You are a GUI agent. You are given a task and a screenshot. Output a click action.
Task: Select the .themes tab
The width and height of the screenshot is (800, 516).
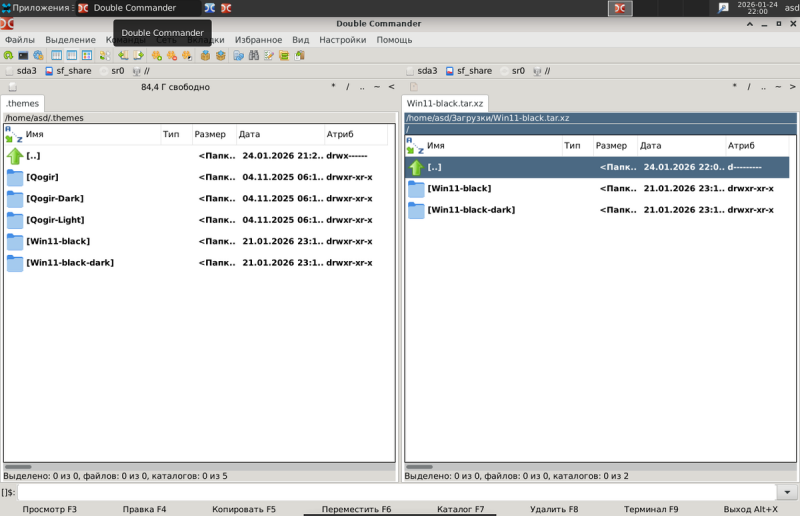pos(22,104)
